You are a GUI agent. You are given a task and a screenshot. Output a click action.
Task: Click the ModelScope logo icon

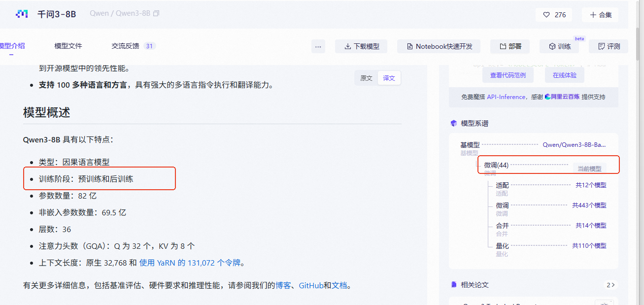click(x=22, y=14)
